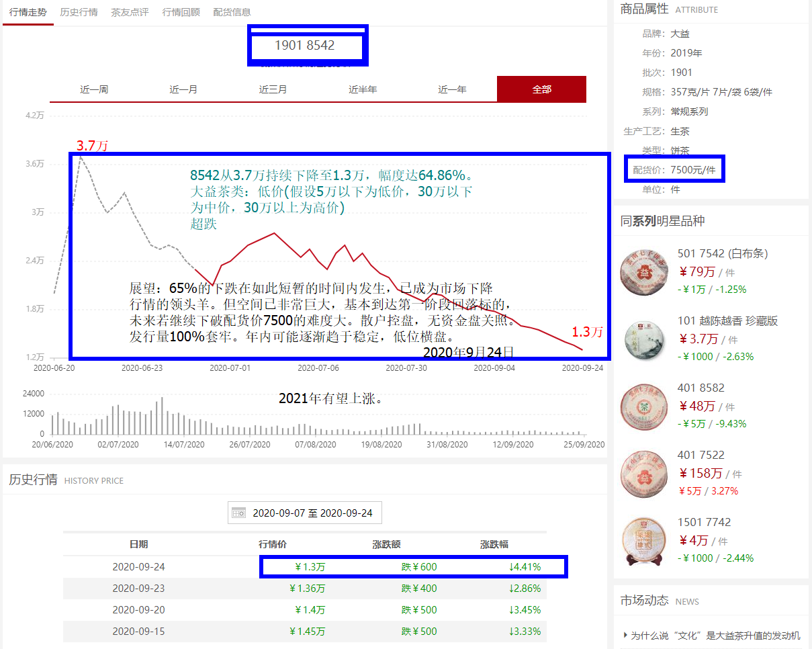Open the 501 7542 (白布条) product link
This screenshot has height=649, width=812.
pos(723,253)
